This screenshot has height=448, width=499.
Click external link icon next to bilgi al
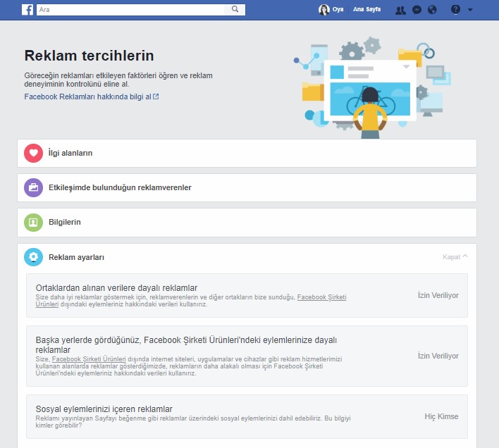[156, 97]
